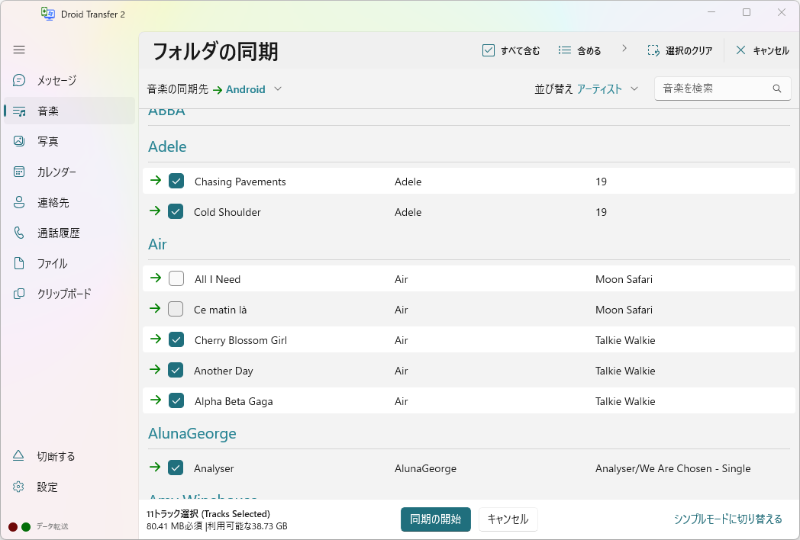Click the カレンダー calendar icon
800x540 pixels.
pyautogui.click(x=19, y=171)
